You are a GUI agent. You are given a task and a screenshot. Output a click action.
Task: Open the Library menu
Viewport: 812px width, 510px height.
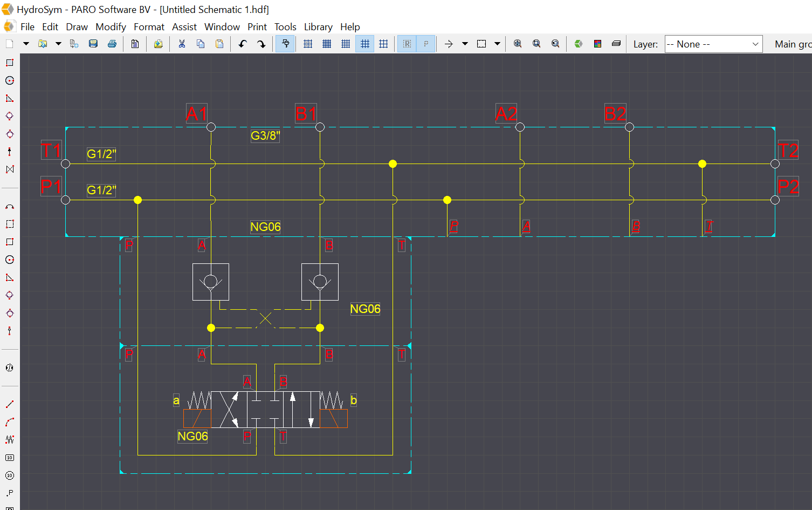(318, 27)
